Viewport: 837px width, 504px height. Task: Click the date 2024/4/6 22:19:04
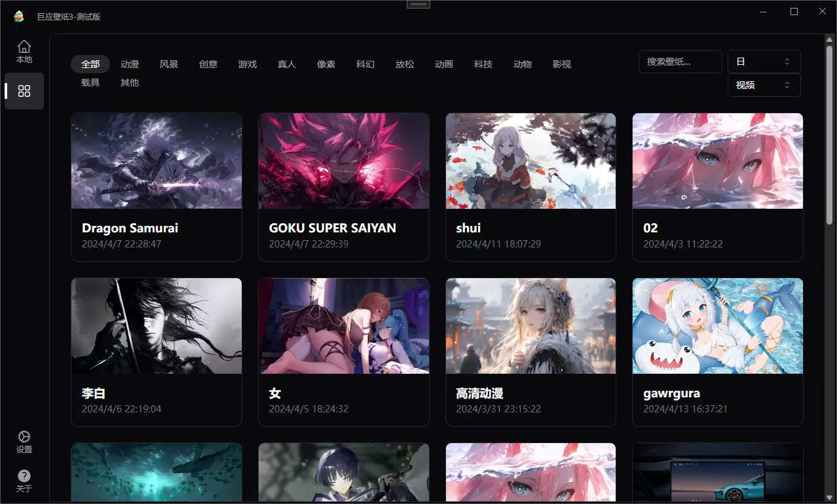[x=121, y=408]
